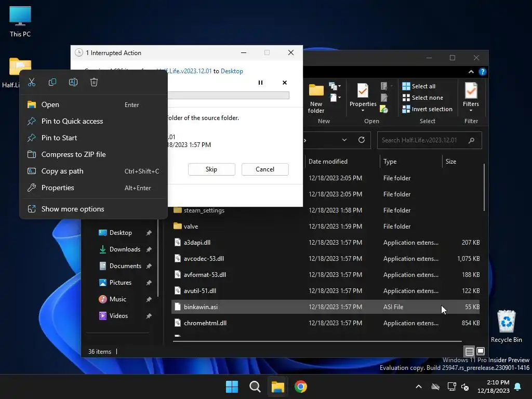Viewport: 532px width, 399px height.
Task: Open Pictures in the navigation pane
Action: click(x=120, y=283)
